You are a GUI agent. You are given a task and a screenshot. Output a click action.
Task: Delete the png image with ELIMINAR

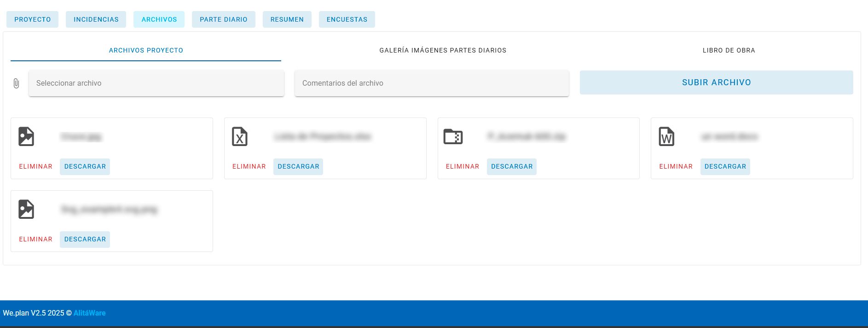pos(36,240)
